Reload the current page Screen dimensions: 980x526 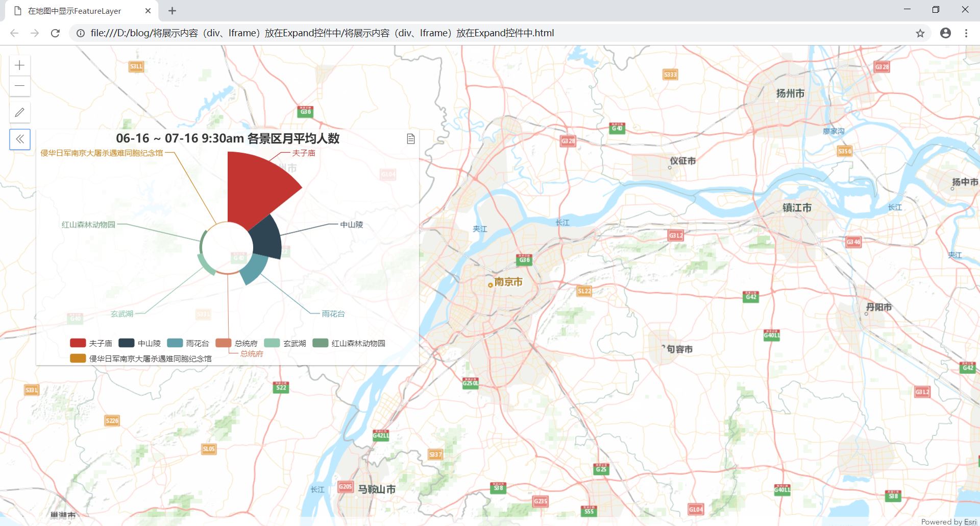[x=55, y=33]
